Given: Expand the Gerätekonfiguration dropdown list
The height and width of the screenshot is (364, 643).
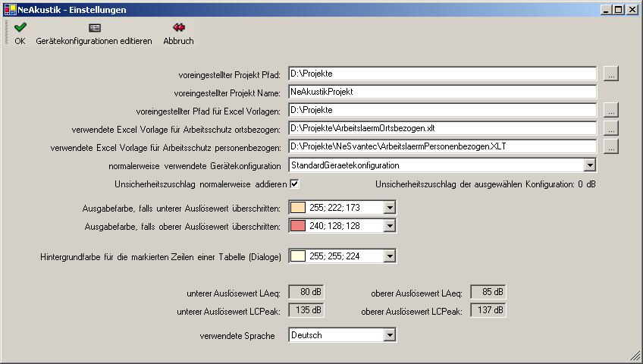Looking at the screenshot, I should 590,165.
